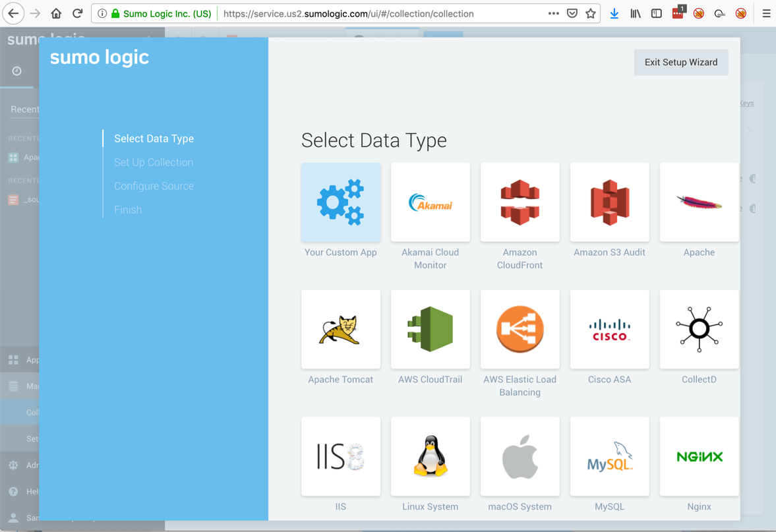
Task: Go to Select Data Type step
Action: 154,138
